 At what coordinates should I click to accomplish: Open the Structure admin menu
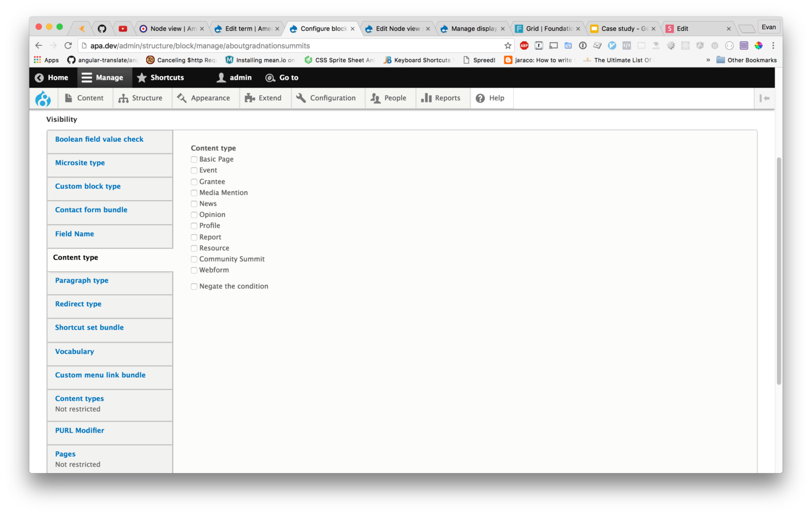(141, 98)
